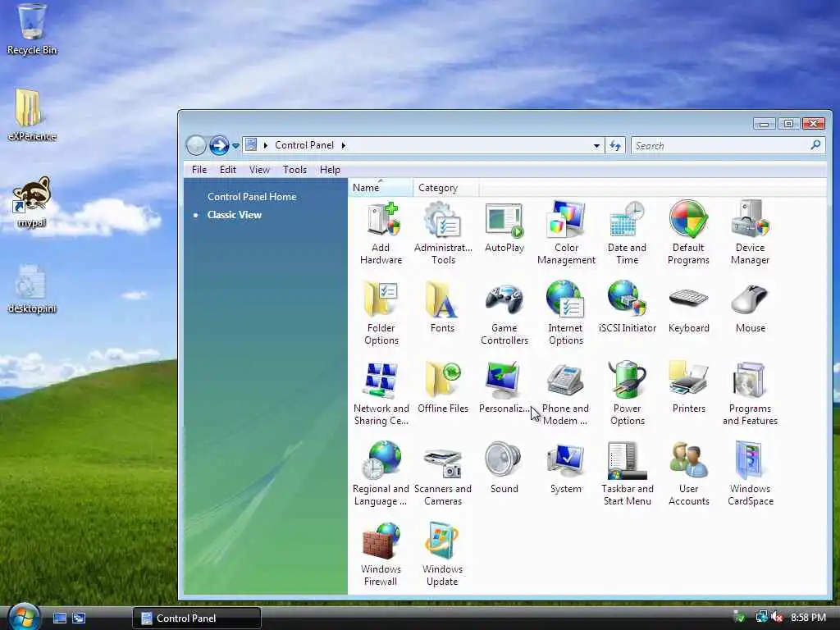
Task: Launch AutoPlay settings icon
Action: (x=504, y=227)
